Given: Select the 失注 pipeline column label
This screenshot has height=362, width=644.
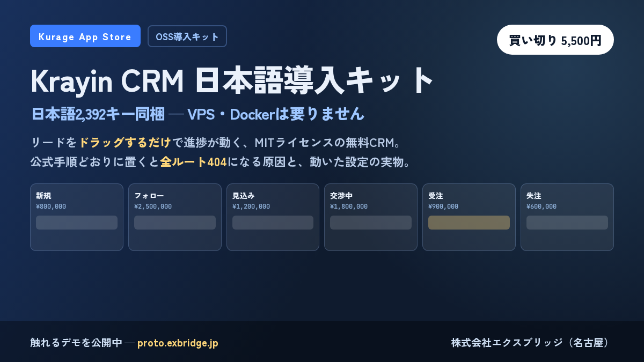Looking at the screenshot, I should click(x=534, y=196).
